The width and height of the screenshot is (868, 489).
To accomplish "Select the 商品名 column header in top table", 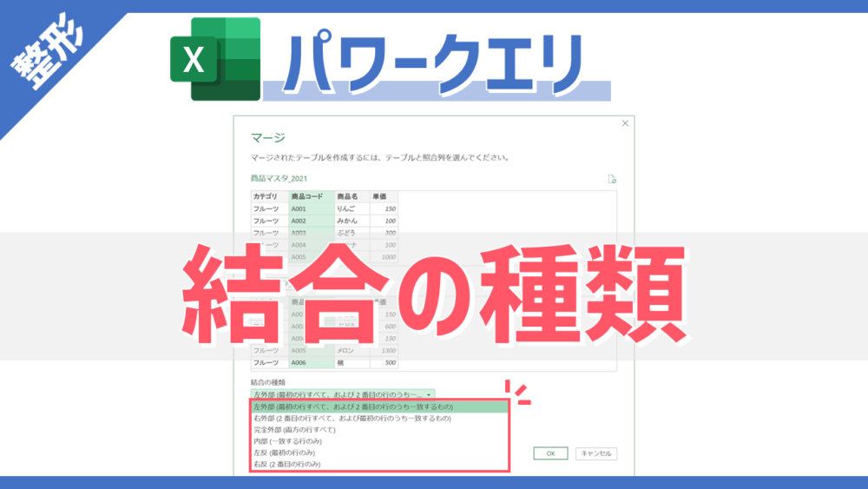I will pos(352,196).
